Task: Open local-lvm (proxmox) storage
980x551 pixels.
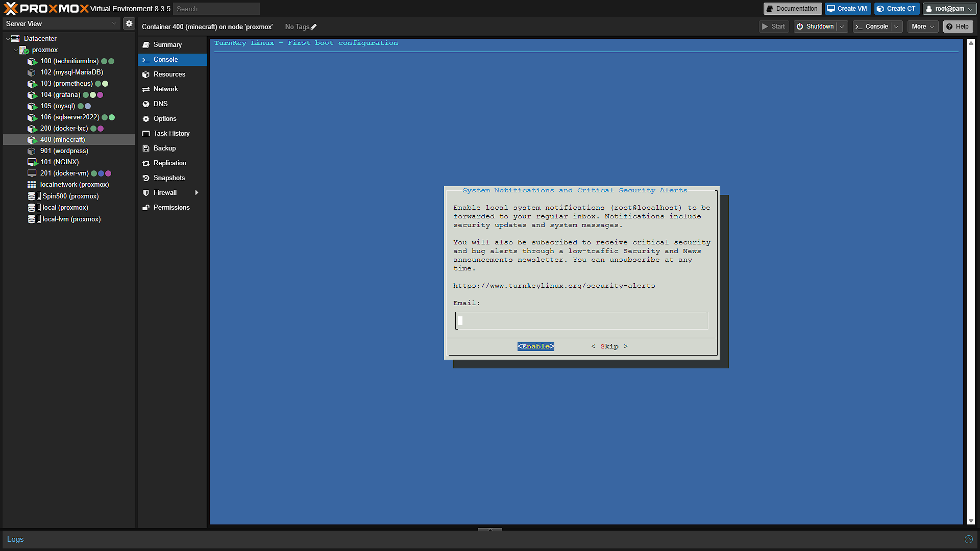Action: [71, 219]
